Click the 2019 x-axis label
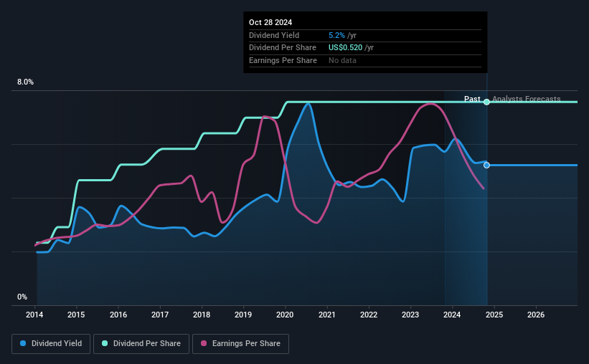 (243, 315)
